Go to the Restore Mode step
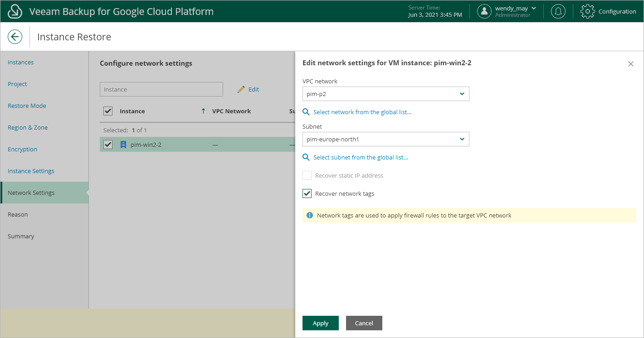This screenshot has width=644, height=338. tap(27, 106)
